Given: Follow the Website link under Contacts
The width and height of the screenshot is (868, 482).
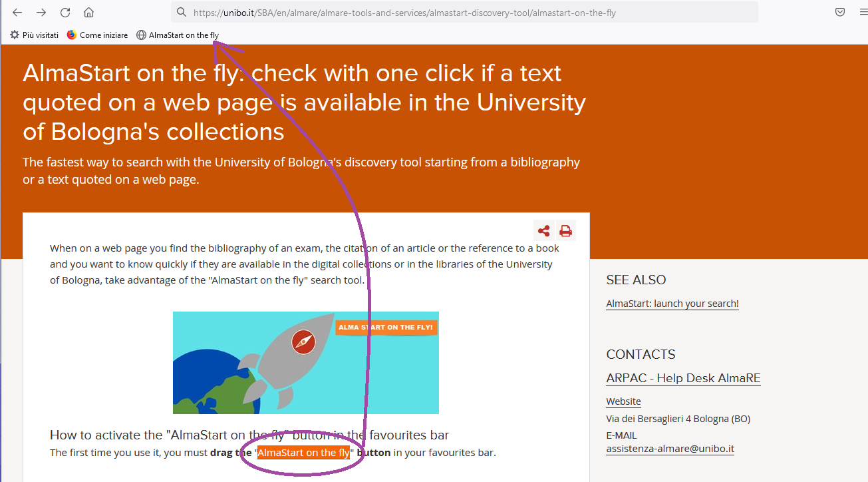Looking at the screenshot, I should (x=623, y=401).
